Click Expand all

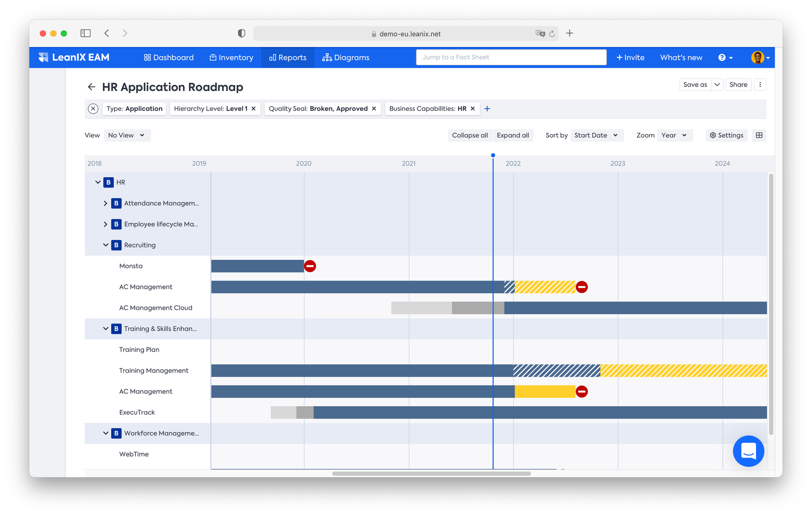513,136
